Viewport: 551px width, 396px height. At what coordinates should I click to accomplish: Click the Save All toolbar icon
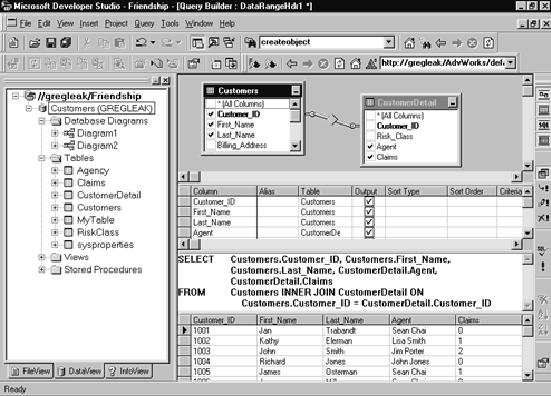(66, 43)
